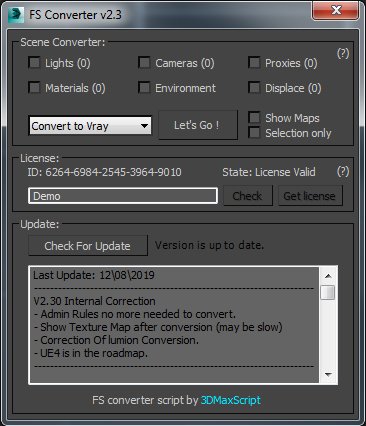Click the license ID 6264-6984-2545-3964-9010
The width and height of the screenshot is (366, 426).
[x=113, y=172]
